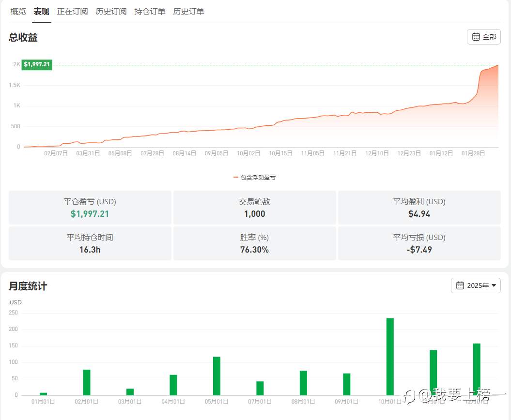511x420 pixels.
Task: Click the dropdown arrow next to 2025年
Action: tap(495, 285)
